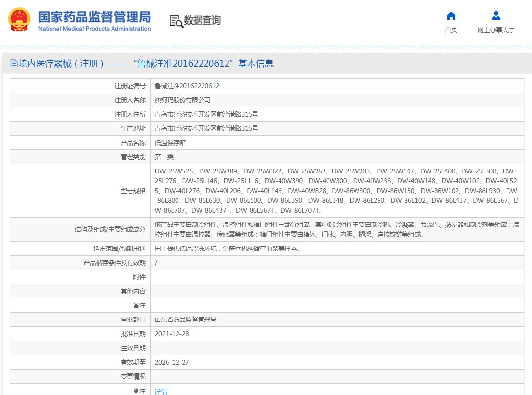Click the National Medical Products Administration subtitle

click(x=94, y=29)
